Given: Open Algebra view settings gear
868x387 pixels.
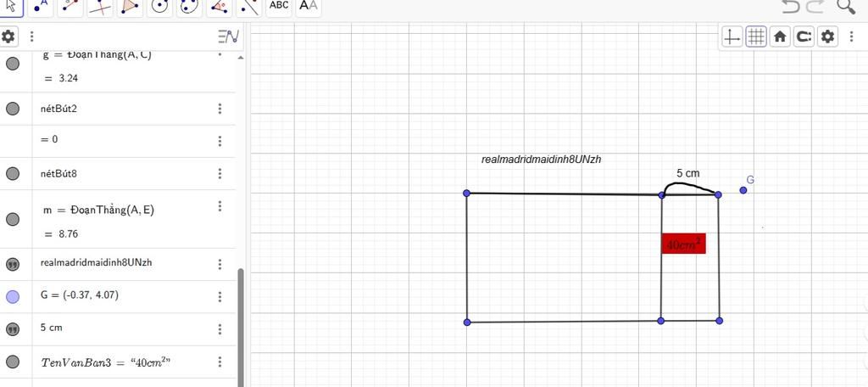Looking at the screenshot, I should point(8,36).
